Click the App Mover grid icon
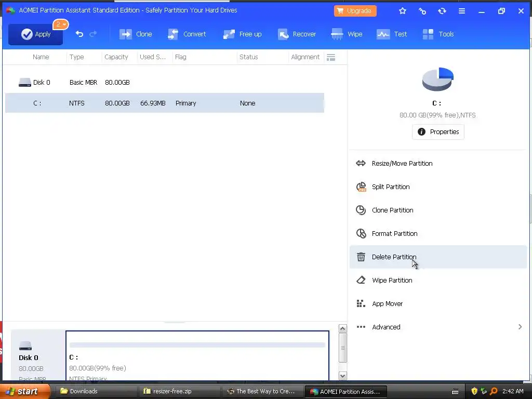 [361, 303]
